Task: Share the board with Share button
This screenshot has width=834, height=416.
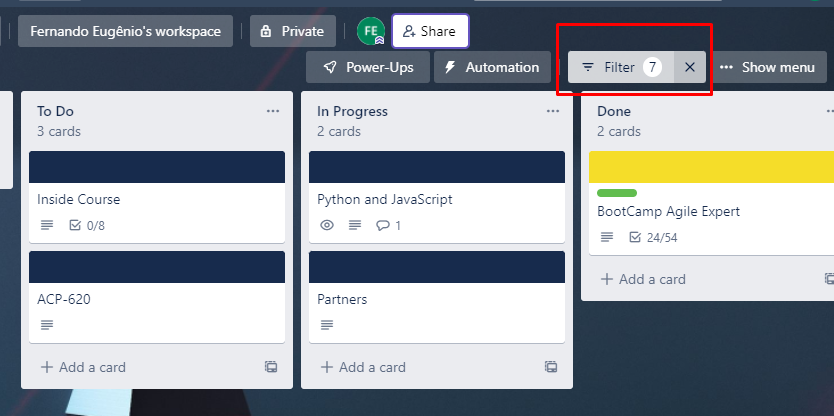Action: click(x=430, y=31)
